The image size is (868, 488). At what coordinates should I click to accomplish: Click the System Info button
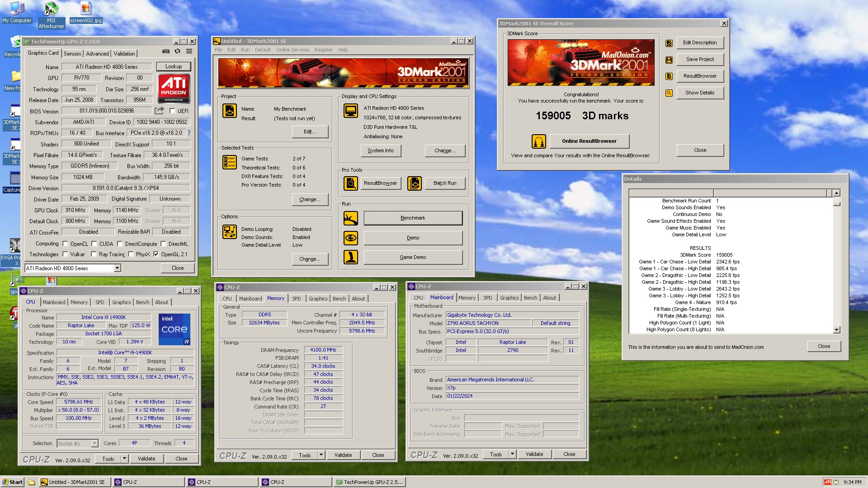381,151
